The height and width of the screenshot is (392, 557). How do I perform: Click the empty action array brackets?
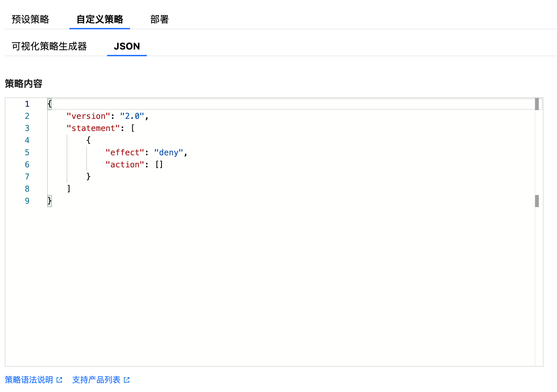159,165
